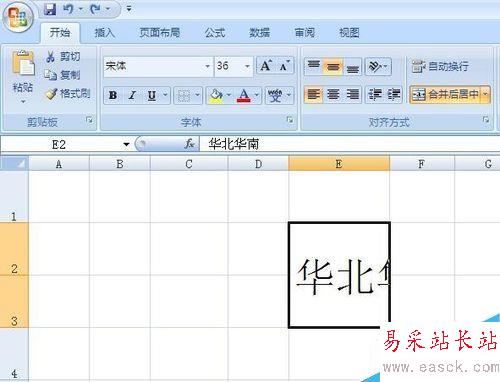Switch to the 插入 tab
The image size is (500, 382).
coord(104,33)
